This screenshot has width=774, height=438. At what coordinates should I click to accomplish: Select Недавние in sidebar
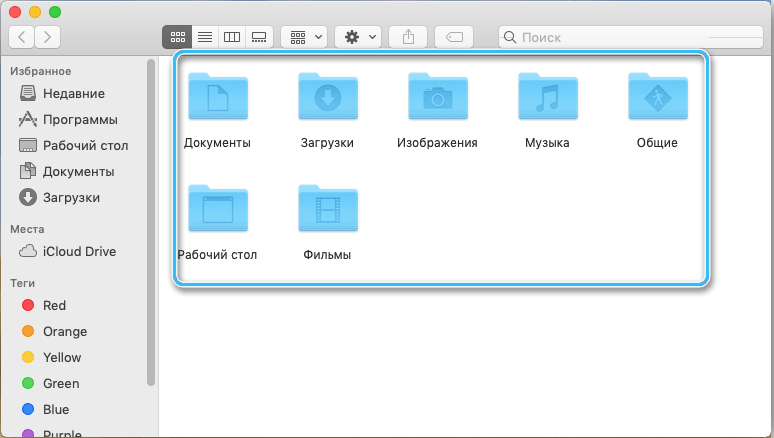73,94
